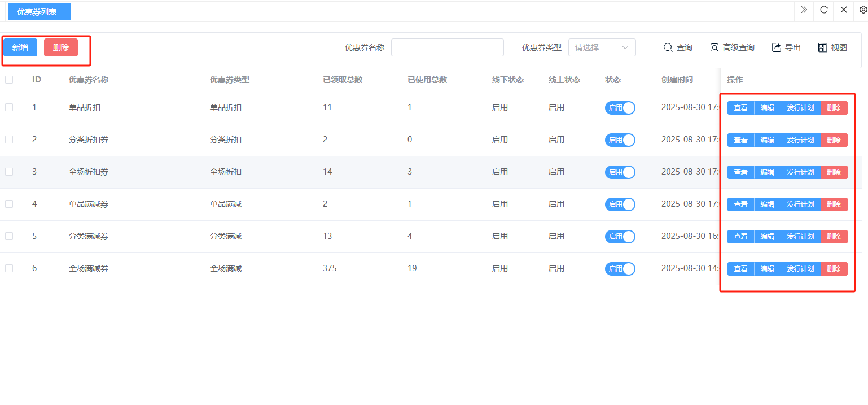Screen dimensions: 868x405
Task: Open the 视图 view layout options
Action: click(832, 48)
